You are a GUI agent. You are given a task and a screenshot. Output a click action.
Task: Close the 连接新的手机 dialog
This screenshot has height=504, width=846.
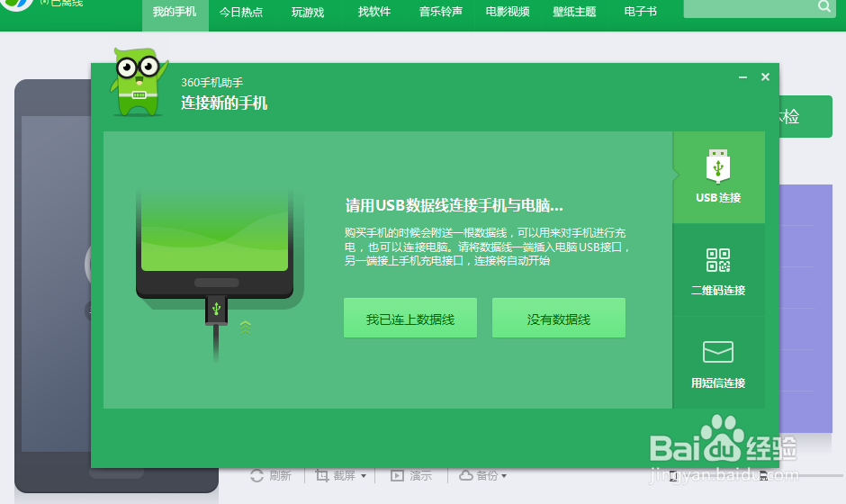(x=765, y=77)
